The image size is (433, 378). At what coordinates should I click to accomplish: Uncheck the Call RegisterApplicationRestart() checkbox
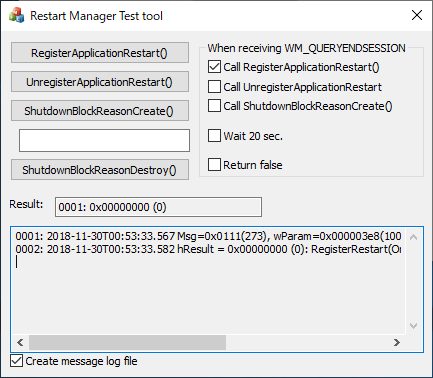pos(214,67)
